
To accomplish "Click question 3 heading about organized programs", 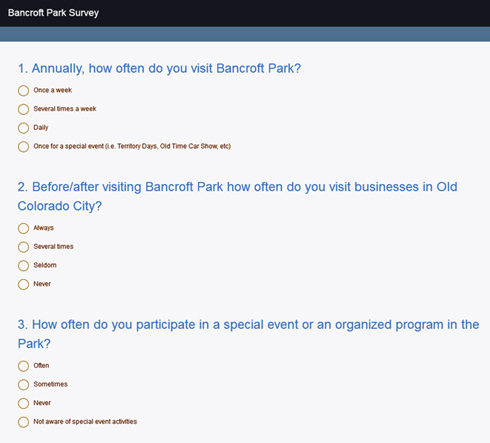I will [248, 334].
